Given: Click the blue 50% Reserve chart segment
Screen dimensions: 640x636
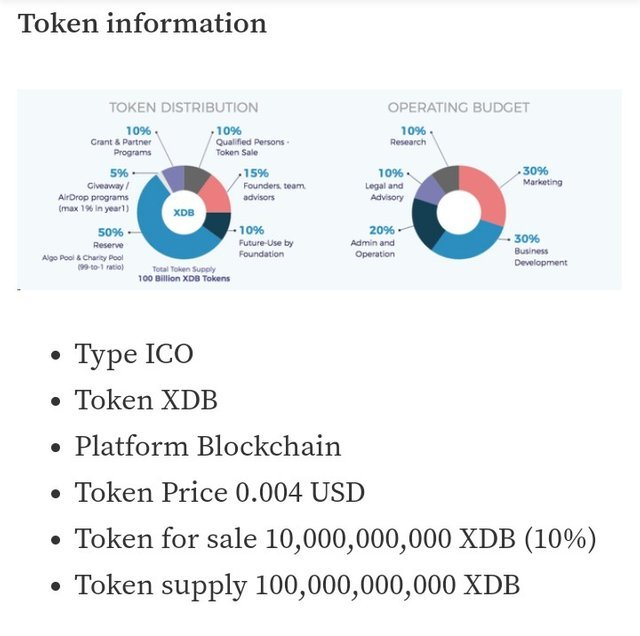Looking at the screenshot, I should pyautogui.click(x=160, y=238).
